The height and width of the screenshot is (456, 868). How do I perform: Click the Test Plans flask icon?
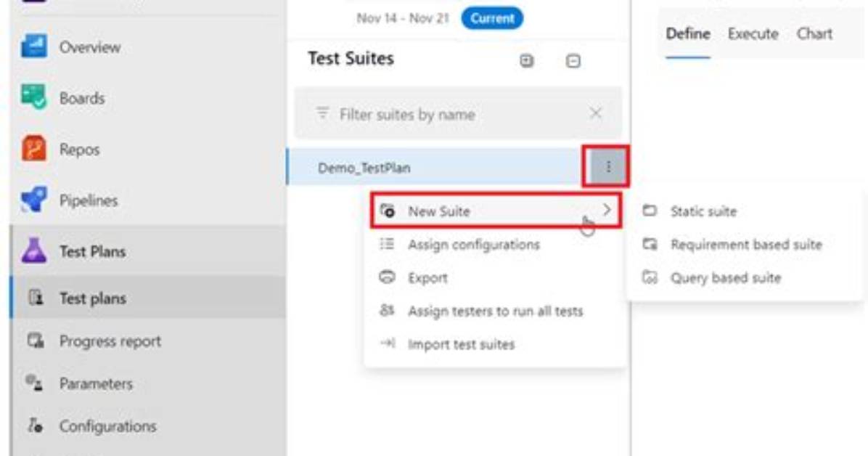pos(34,251)
